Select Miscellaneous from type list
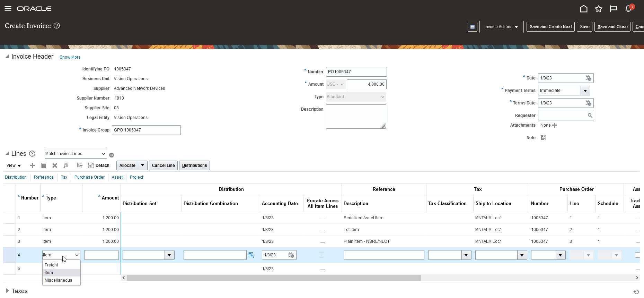The width and height of the screenshot is (644, 298). click(x=61, y=280)
